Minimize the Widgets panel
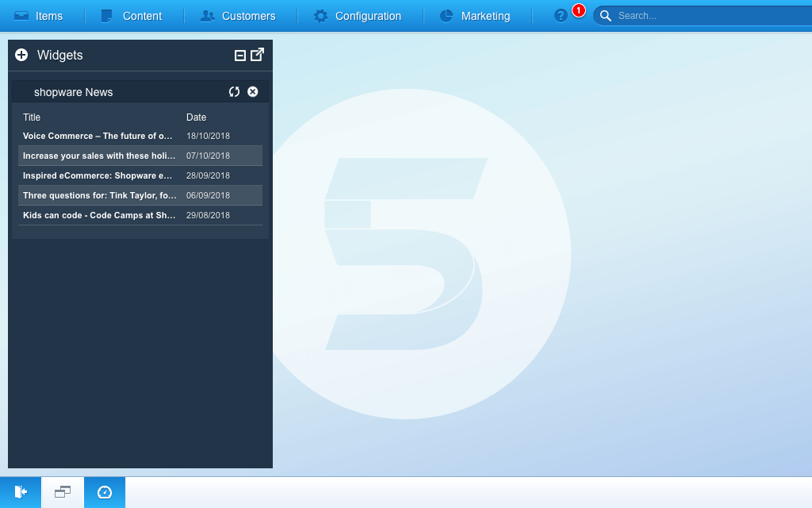 click(x=240, y=55)
